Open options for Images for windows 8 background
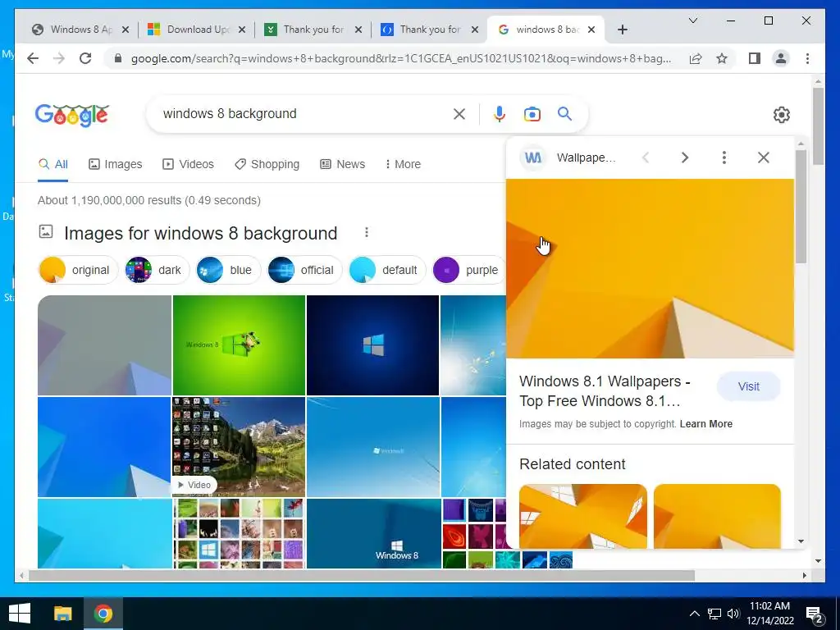 coord(367,232)
